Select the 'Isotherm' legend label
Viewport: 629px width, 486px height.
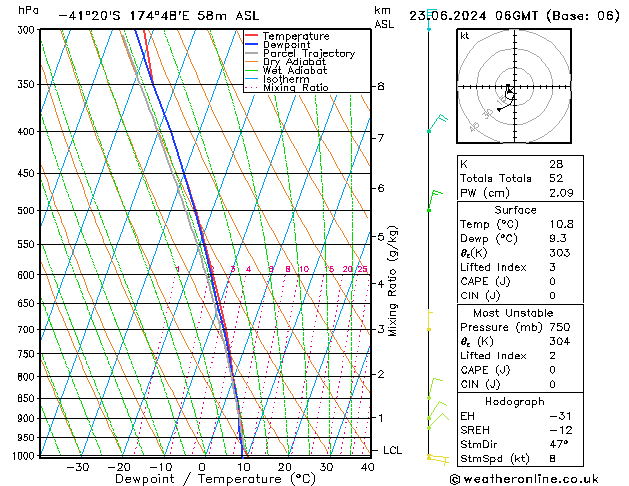point(286,79)
